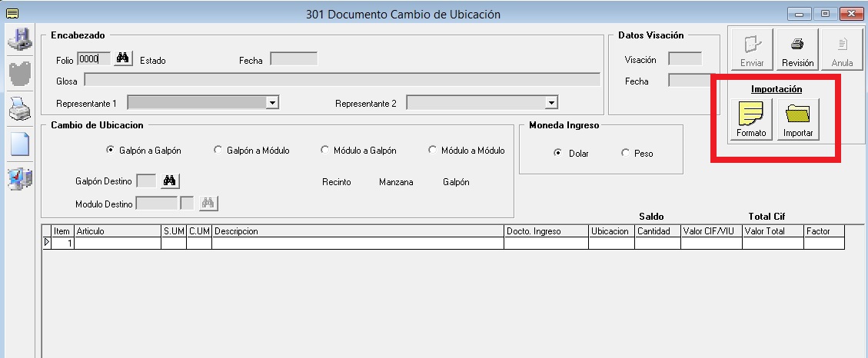Click the Modulo Destino input field
This screenshot has width=868, height=358.
157,204
